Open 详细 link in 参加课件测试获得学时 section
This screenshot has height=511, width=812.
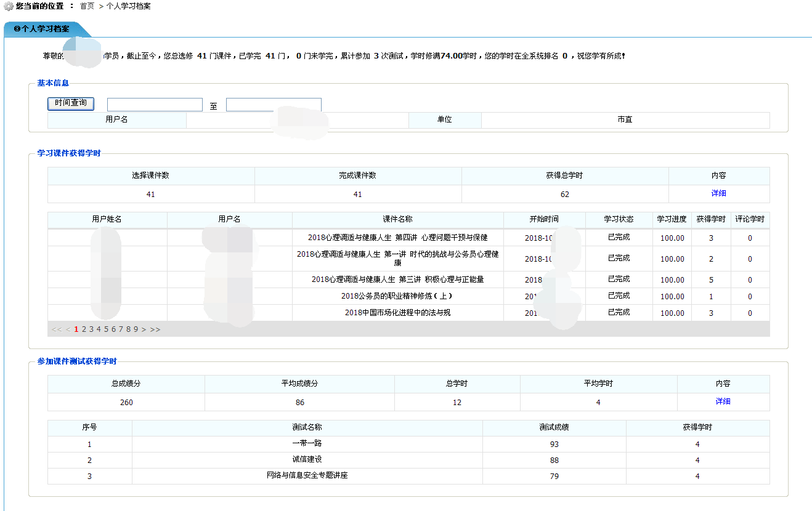[723, 401]
